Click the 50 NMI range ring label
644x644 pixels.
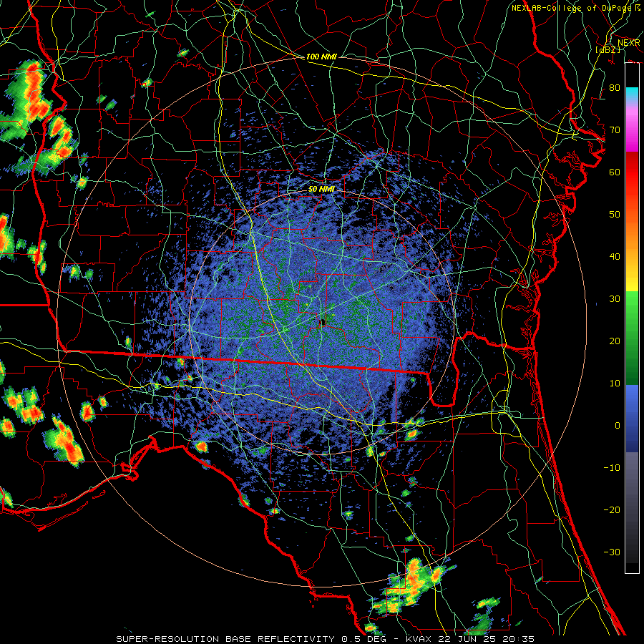click(x=321, y=189)
